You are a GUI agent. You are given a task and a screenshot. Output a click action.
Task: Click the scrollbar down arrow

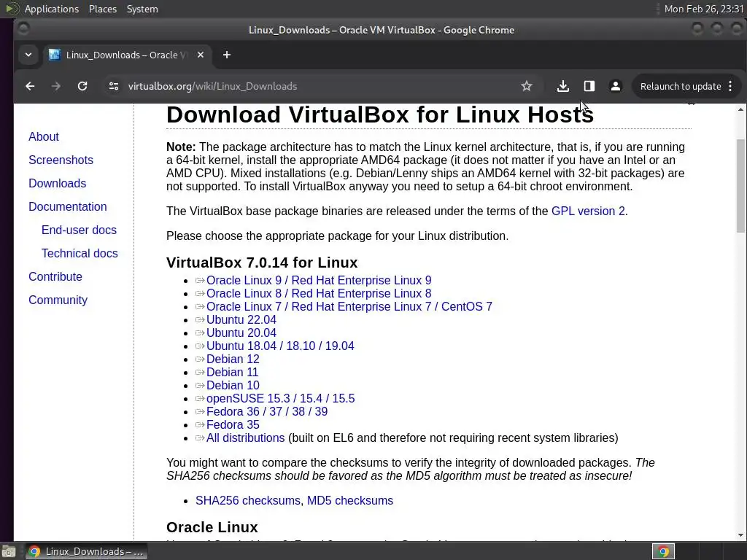coord(740,535)
